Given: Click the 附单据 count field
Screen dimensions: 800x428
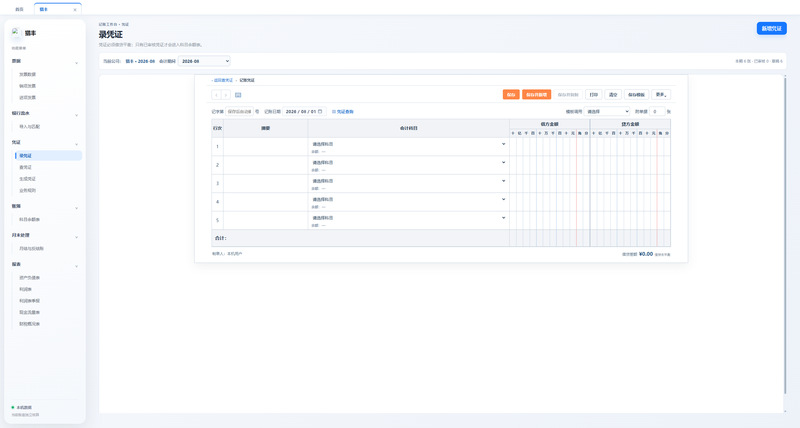Looking at the screenshot, I should 657,111.
